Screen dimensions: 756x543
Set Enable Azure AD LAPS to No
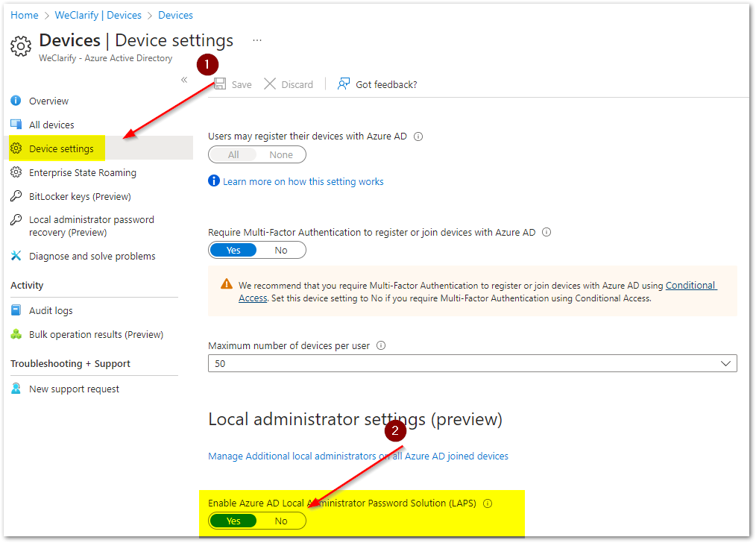point(281,521)
